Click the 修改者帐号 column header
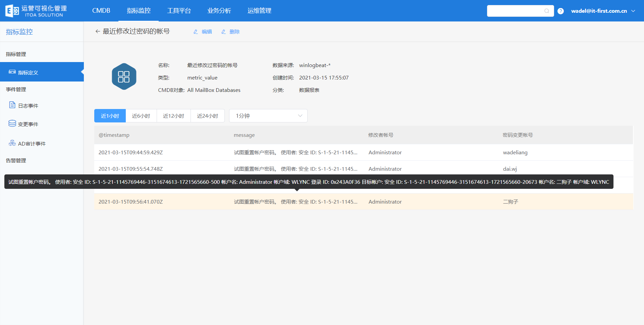Image resolution: width=644 pixels, height=325 pixels. click(381, 135)
